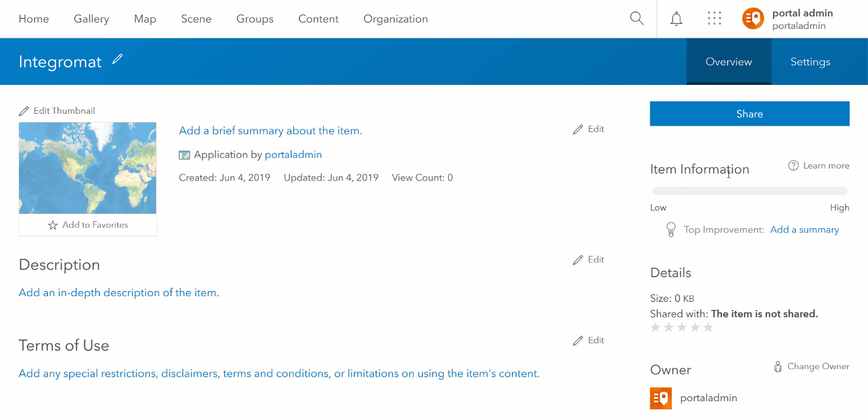Rate the item with first star

tap(655, 328)
